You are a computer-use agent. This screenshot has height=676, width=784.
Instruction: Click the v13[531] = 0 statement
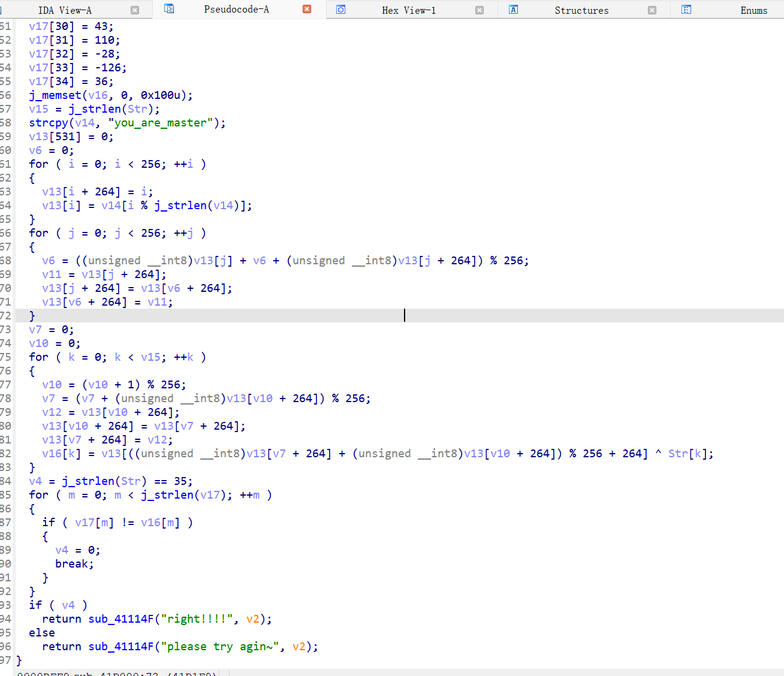pyautogui.click(x=71, y=137)
